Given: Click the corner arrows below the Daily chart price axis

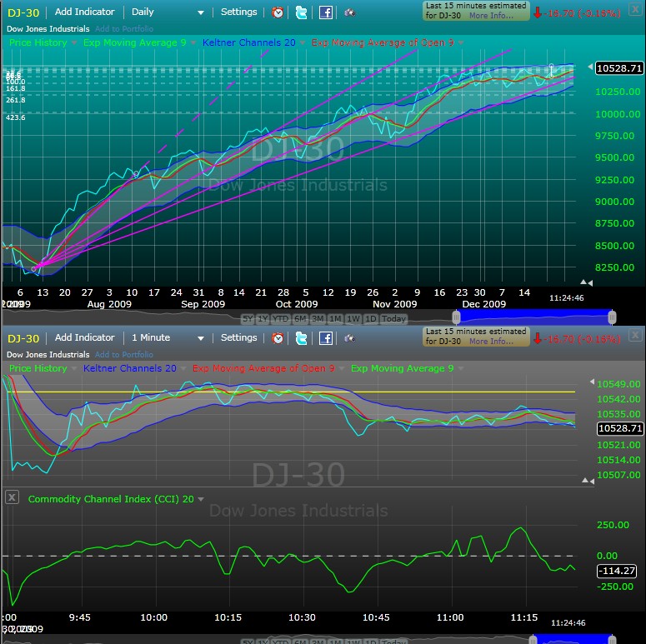Looking at the screenshot, I should point(587,282).
